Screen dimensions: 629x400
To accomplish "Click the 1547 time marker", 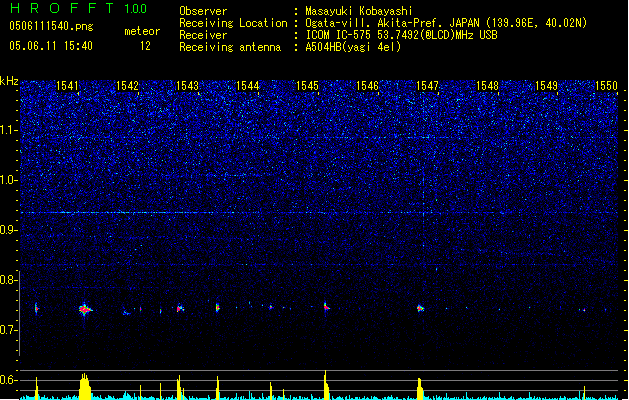I will [x=428, y=86].
